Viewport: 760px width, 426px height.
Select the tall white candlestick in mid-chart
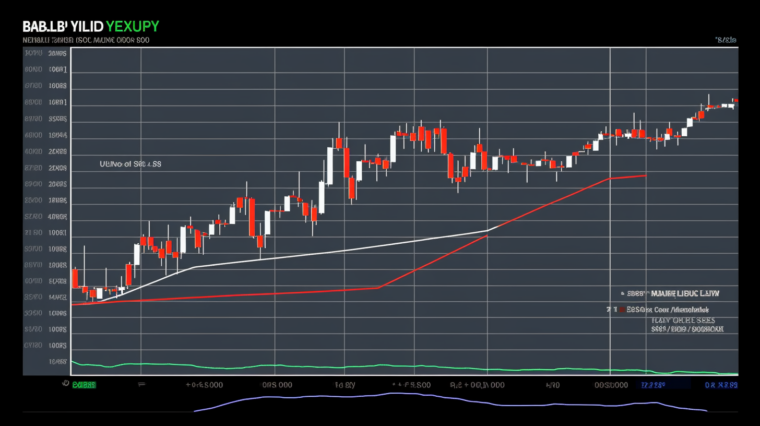coord(328,166)
